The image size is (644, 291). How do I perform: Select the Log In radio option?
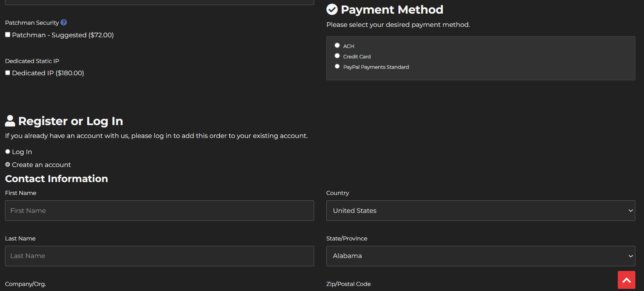click(x=8, y=152)
